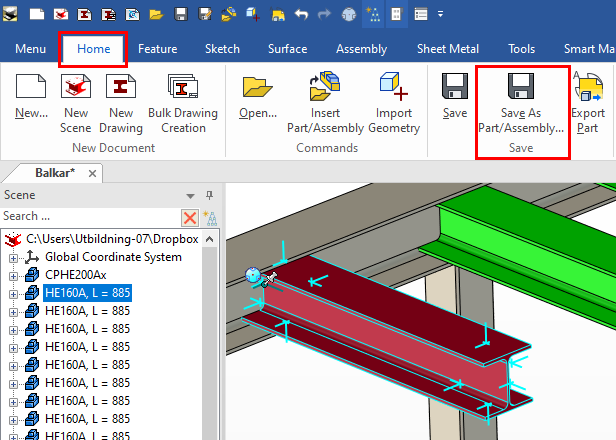The image size is (616, 440).
Task: Switch to the Feature ribbon tab
Action: coord(157,49)
